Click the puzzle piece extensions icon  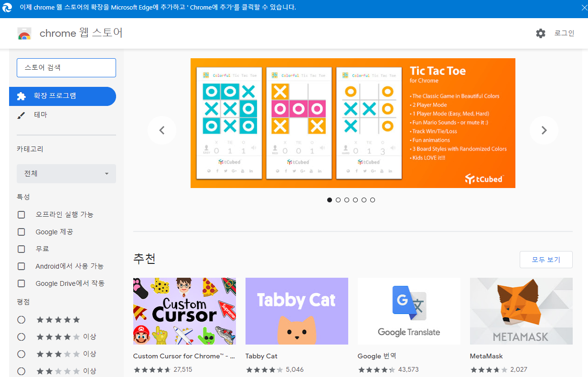click(x=21, y=96)
